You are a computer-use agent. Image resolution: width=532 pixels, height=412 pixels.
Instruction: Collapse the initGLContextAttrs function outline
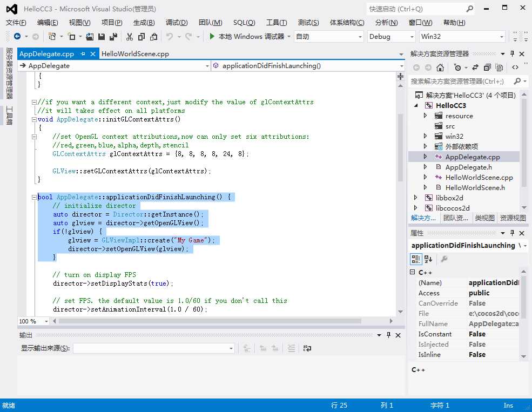tap(34, 119)
